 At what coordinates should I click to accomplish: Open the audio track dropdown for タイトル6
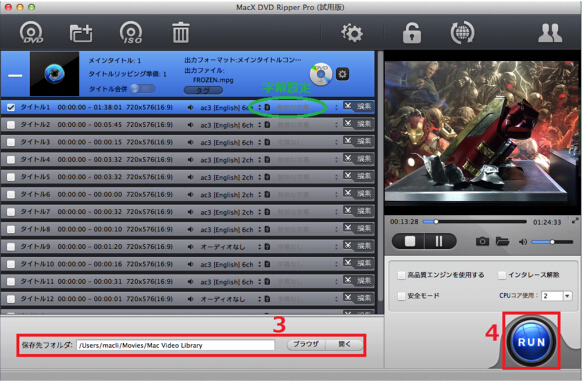pos(260,195)
